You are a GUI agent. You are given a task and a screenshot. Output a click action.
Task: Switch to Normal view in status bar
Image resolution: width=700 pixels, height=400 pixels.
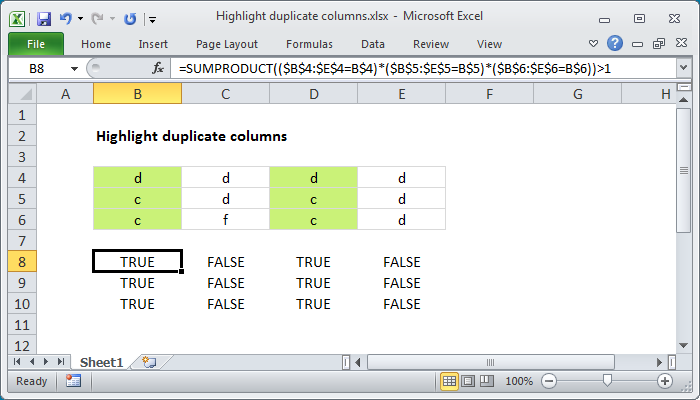[449, 381]
